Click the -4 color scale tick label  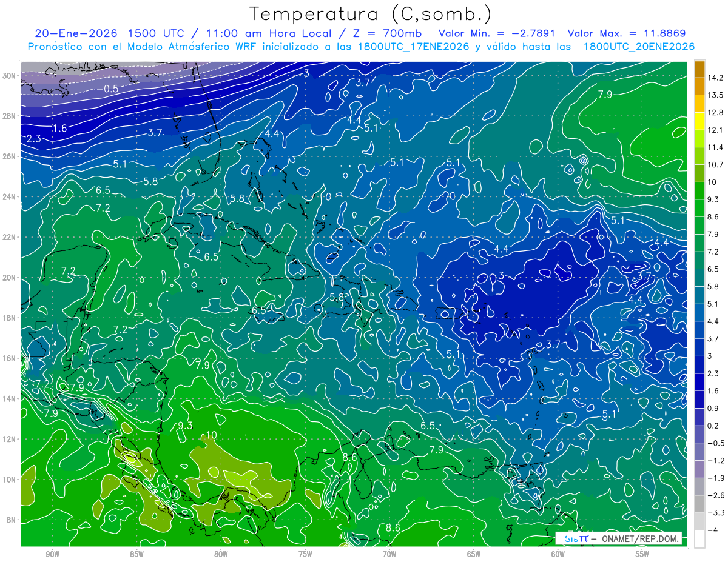tap(712, 530)
